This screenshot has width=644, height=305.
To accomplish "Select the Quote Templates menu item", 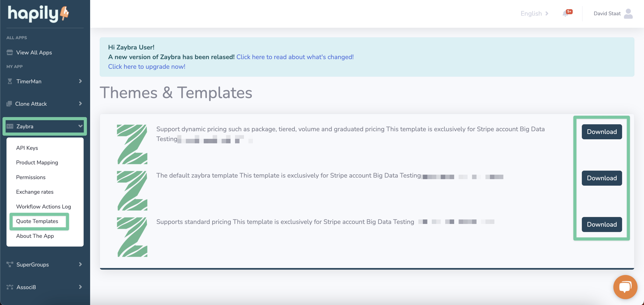I will 37,221.
